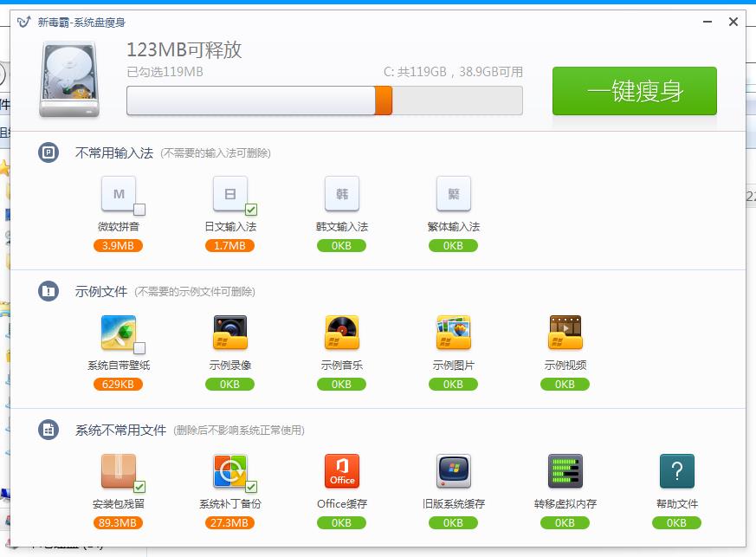The width and height of the screenshot is (756, 557).
Task: Minimize the 系统盘瘦身 window
Action: point(708,22)
